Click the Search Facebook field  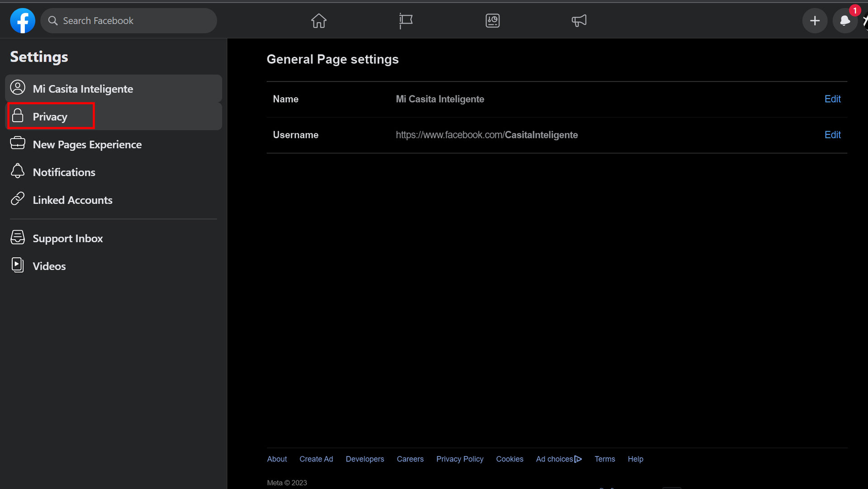click(x=129, y=21)
